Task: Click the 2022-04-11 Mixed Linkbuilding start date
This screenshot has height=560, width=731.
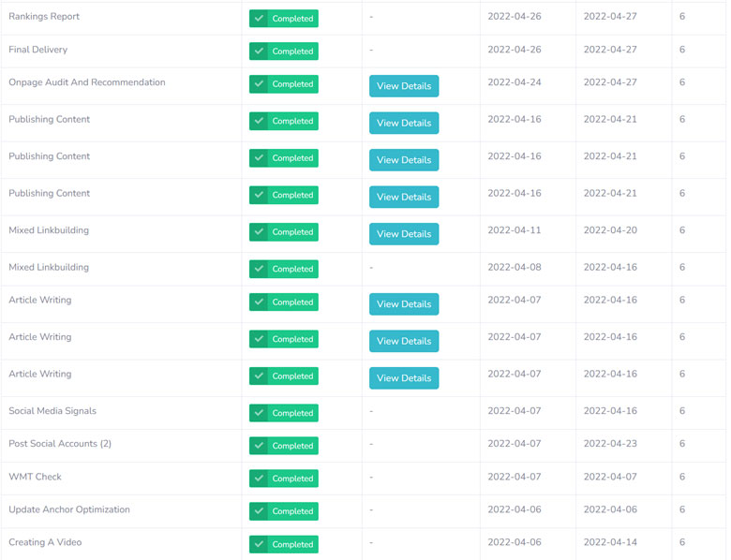Action: pos(515,230)
